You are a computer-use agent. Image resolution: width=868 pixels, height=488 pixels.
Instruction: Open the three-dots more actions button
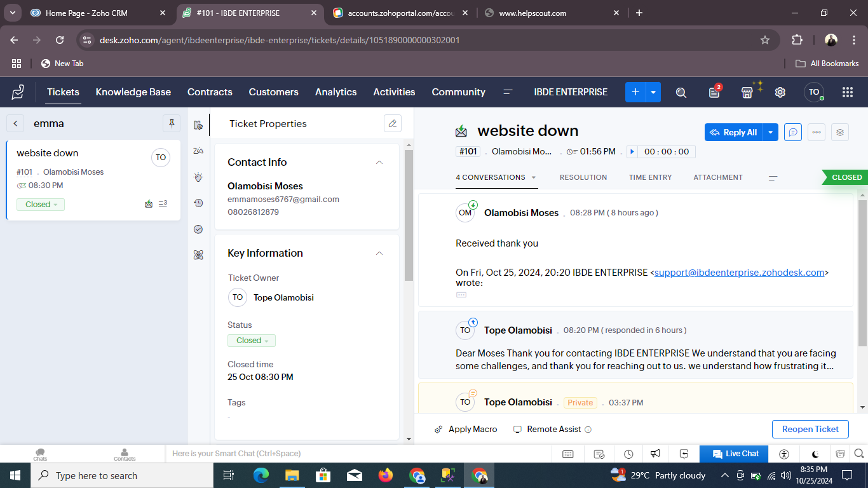point(817,132)
